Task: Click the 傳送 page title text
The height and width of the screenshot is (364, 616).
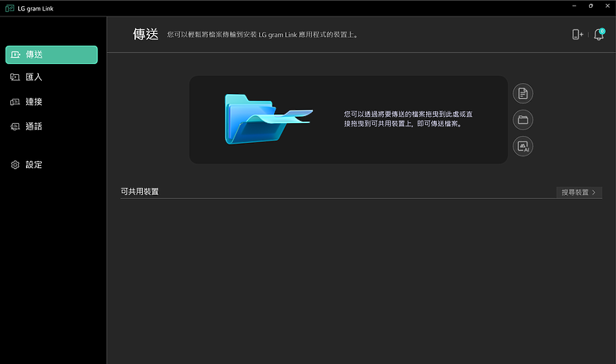Action: coord(145,34)
